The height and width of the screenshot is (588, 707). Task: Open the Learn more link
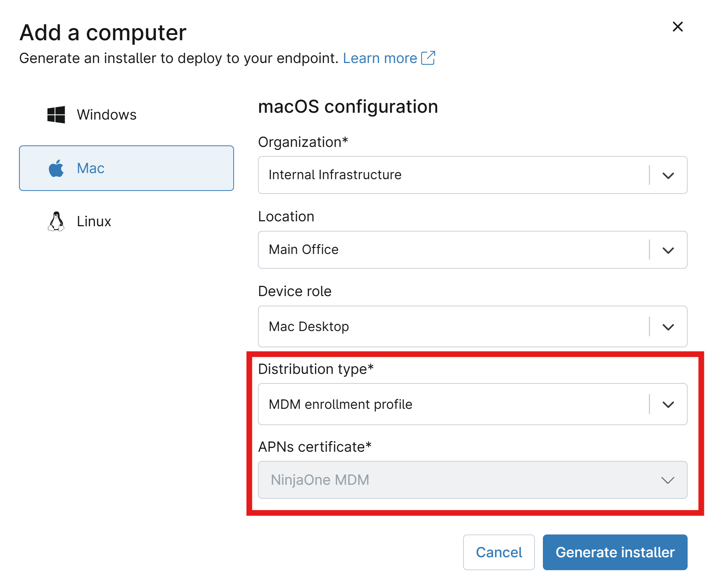point(380,58)
